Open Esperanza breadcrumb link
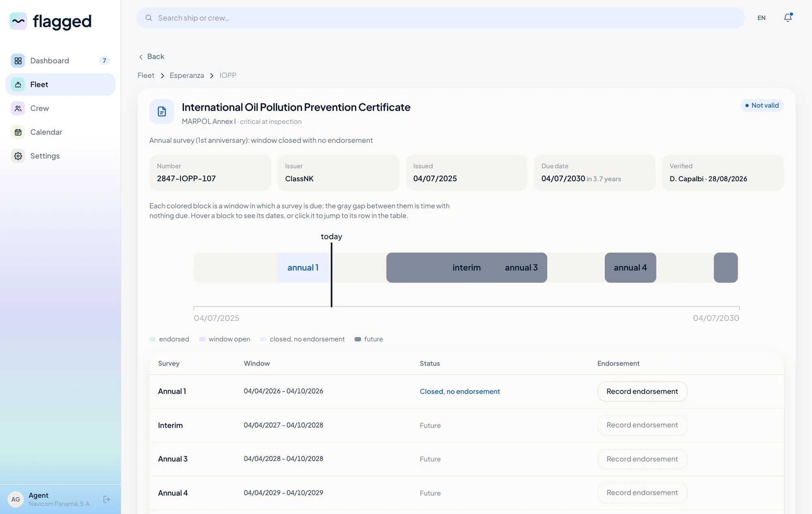The image size is (812, 514). (187, 75)
